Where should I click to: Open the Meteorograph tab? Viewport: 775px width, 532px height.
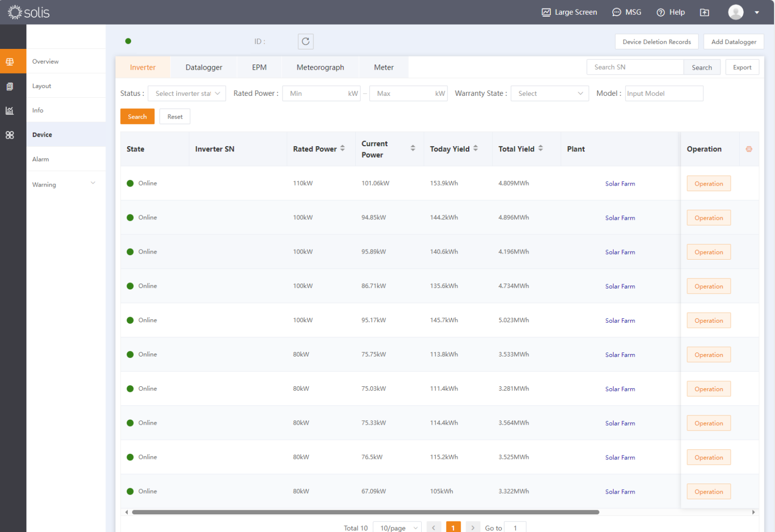[x=320, y=67]
